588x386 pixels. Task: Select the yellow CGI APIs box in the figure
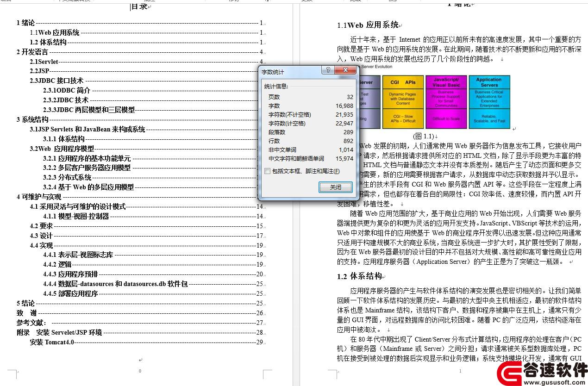[x=403, y=102]
